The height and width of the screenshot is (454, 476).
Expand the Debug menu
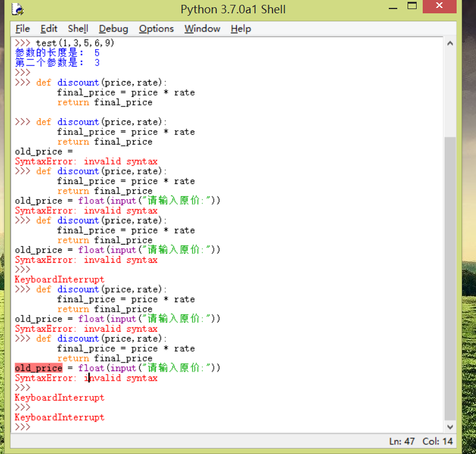pos(113,28)
